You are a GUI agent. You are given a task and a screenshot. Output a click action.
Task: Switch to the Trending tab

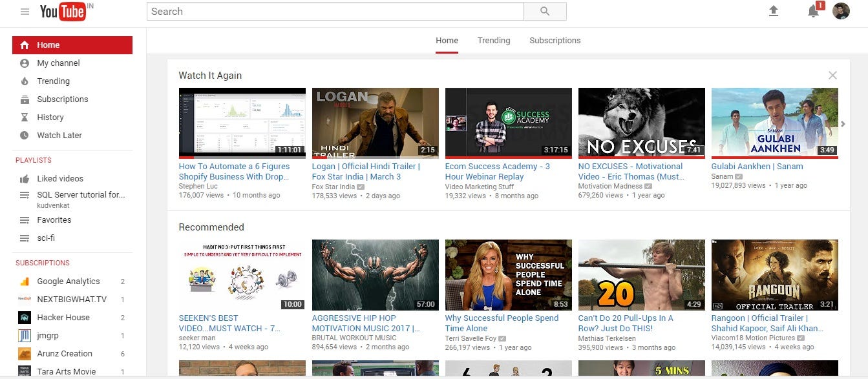(x=494, y=41)
